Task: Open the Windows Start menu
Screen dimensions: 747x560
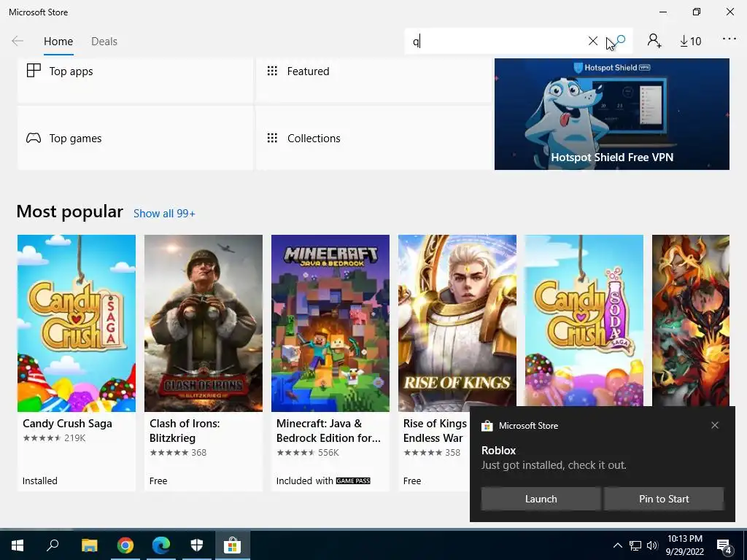Action: [18, 545]
